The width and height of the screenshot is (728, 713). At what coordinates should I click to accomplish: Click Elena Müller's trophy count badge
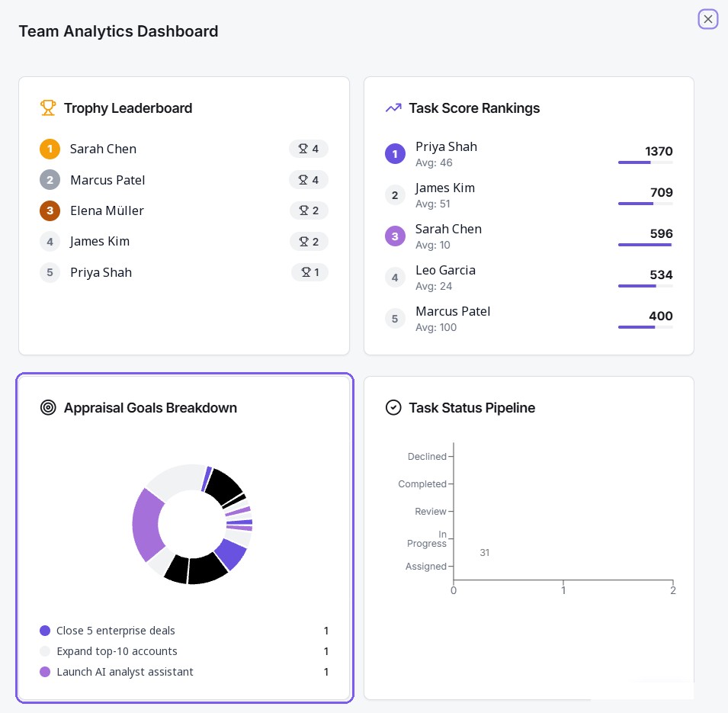[309, 210]
